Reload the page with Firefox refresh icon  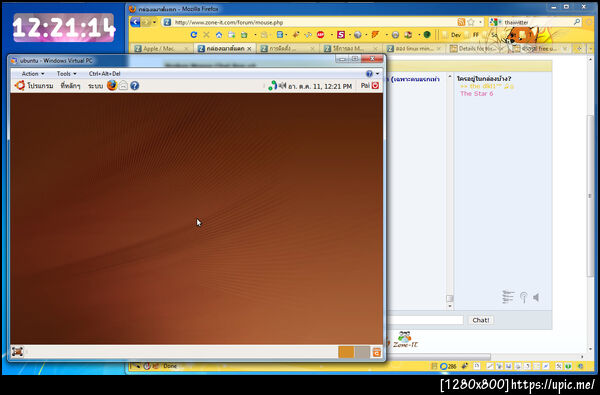pos(194,35)
